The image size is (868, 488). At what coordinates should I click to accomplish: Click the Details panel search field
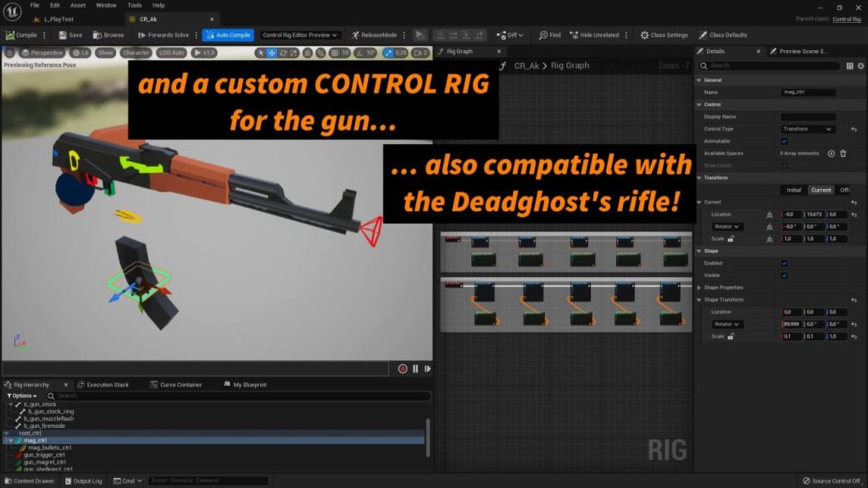[770, 65]
